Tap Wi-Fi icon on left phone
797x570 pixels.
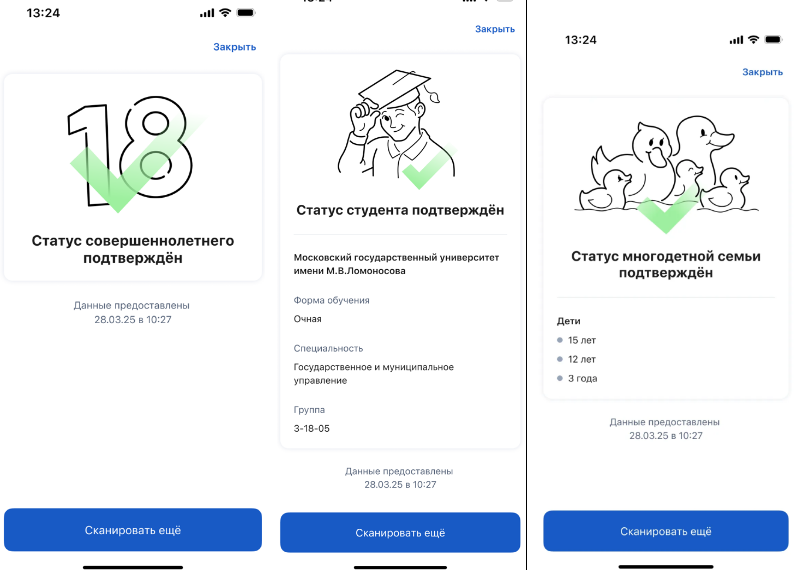[x=225, y=13]
